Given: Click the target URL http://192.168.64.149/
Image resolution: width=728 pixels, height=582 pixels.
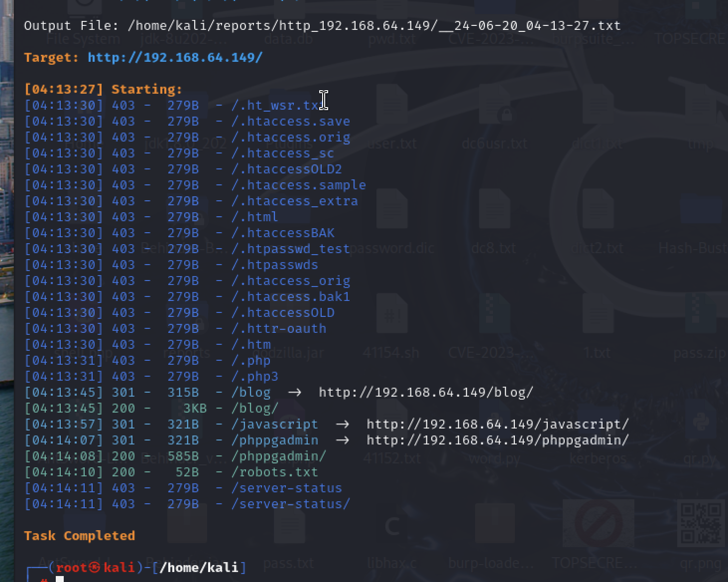Looking at the screenshot, I should coord(175,57).
